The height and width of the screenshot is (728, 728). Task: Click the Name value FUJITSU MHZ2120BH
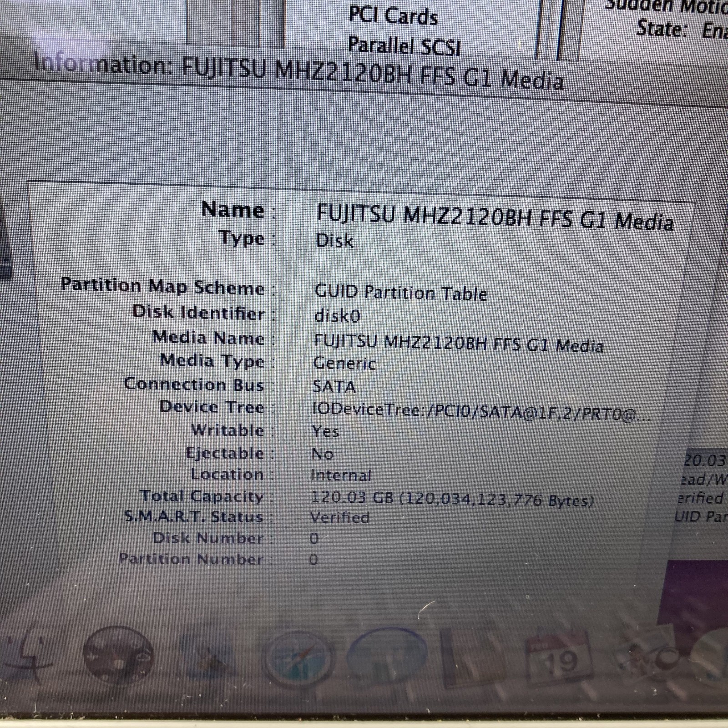pos(495,218)
